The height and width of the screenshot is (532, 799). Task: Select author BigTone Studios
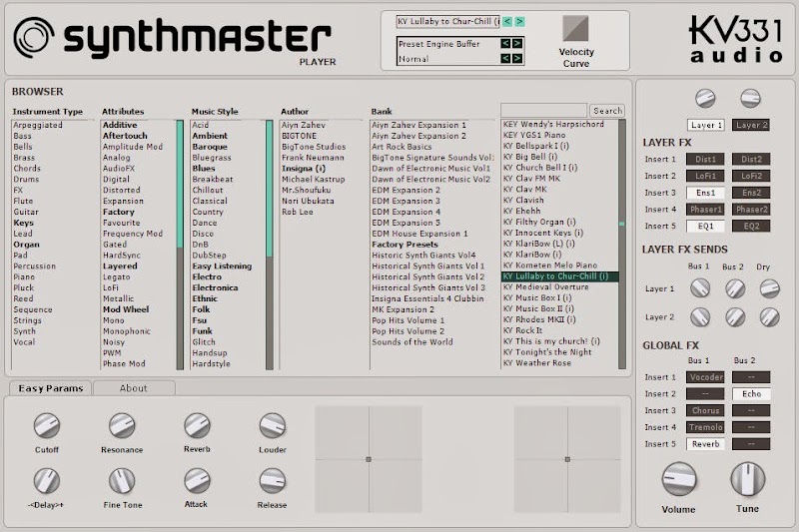click(x=314, y=146)
